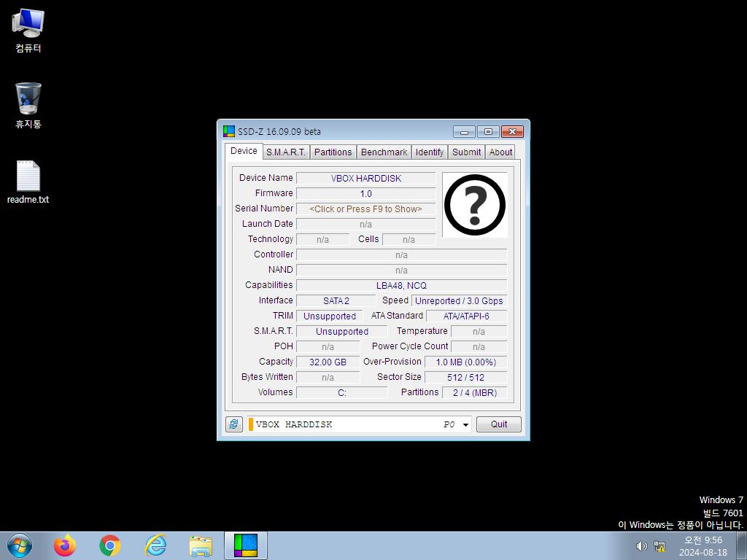The image size is (747, 560).
Task: Click the Volumes value C:
Action: [342, 393]
